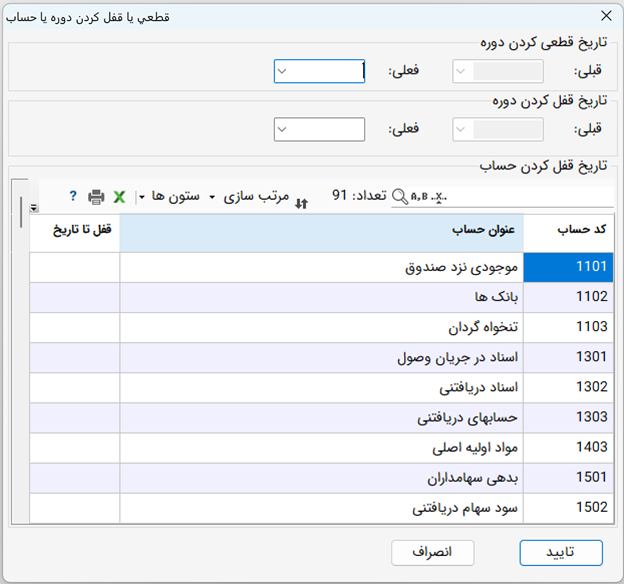Open help question mark icon in toolbar
This screenshot has height=584, width=624.
click(73, 196)
